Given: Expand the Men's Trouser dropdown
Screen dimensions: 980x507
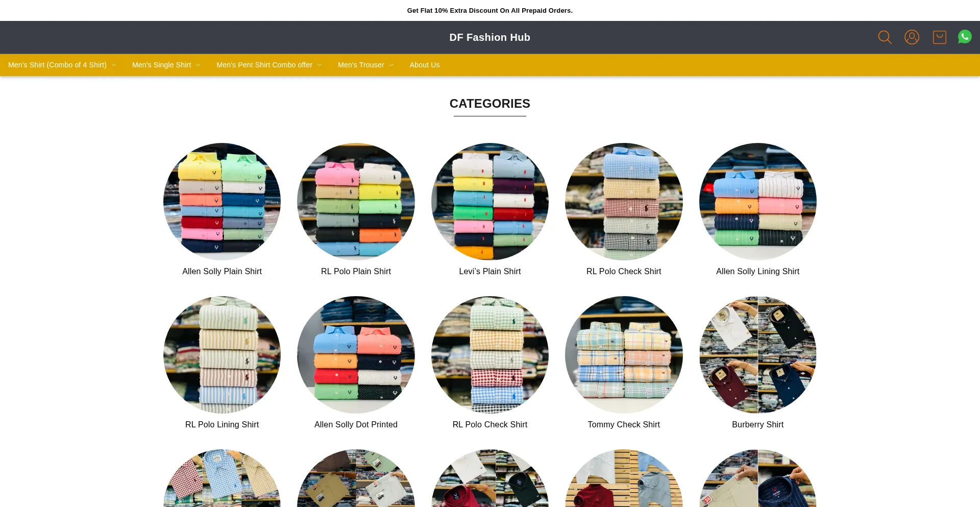Looking at the screenshot, I should click(x=365, y=65).
